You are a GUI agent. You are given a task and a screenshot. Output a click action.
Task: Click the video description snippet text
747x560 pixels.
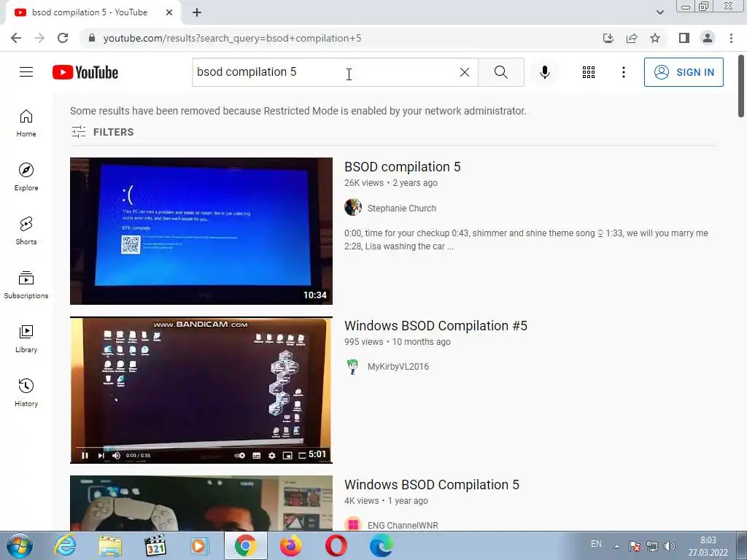tap(527, 239)
